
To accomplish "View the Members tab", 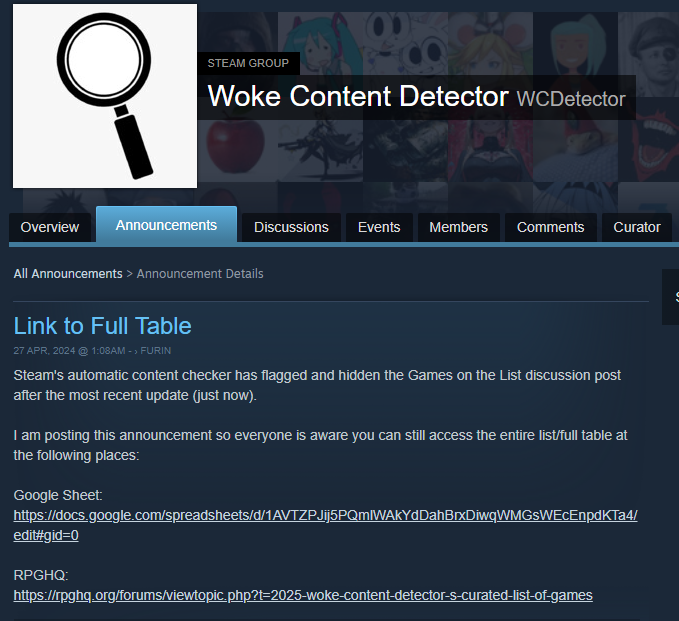I will click(458, 227).
